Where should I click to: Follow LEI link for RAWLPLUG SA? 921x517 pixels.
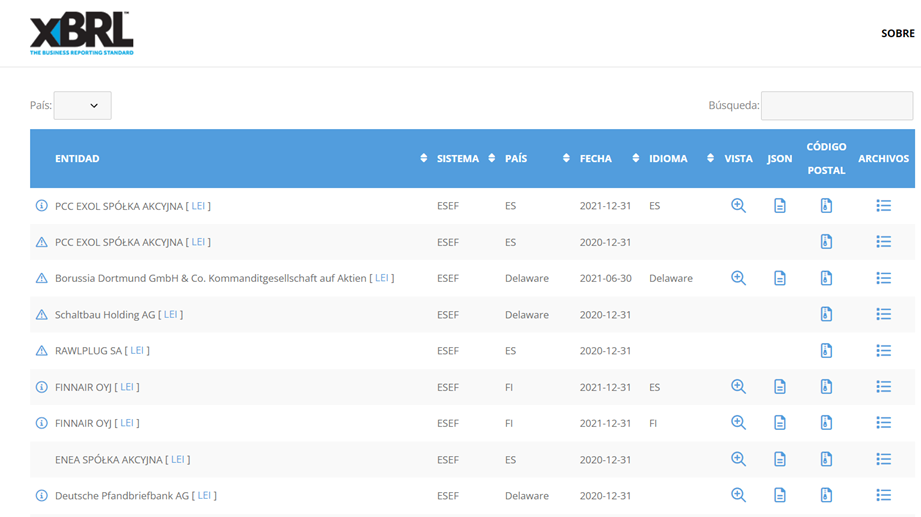tap(137, 351)
